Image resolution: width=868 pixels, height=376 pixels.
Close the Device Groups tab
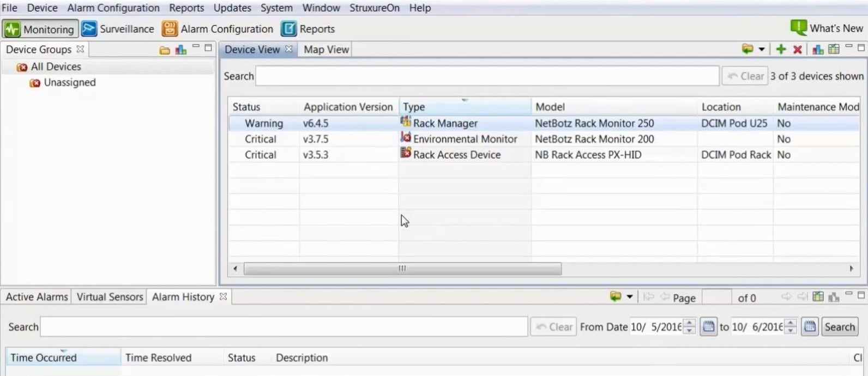(x=80, y=49)
